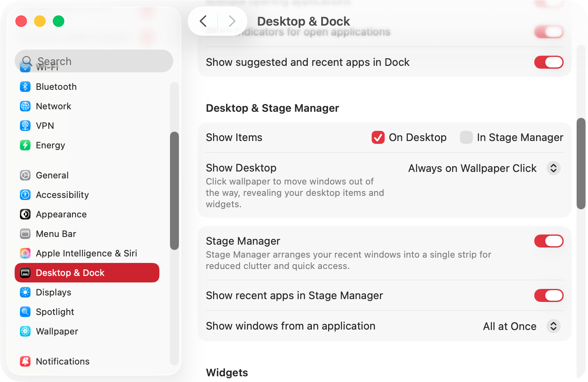The height and width of the screenshot is (382, 588).
Task: Open Displays settings from the sidebar
Action: [25, 292]
